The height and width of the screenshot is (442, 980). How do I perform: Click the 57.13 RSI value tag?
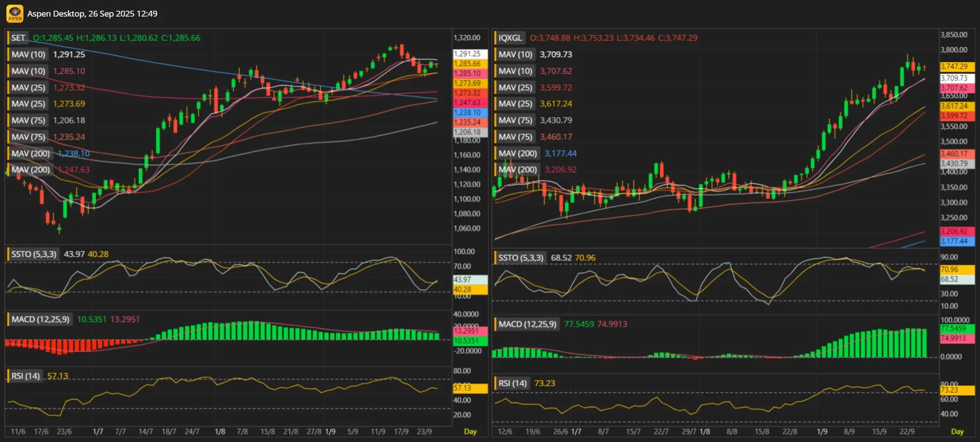click(470, 388)
